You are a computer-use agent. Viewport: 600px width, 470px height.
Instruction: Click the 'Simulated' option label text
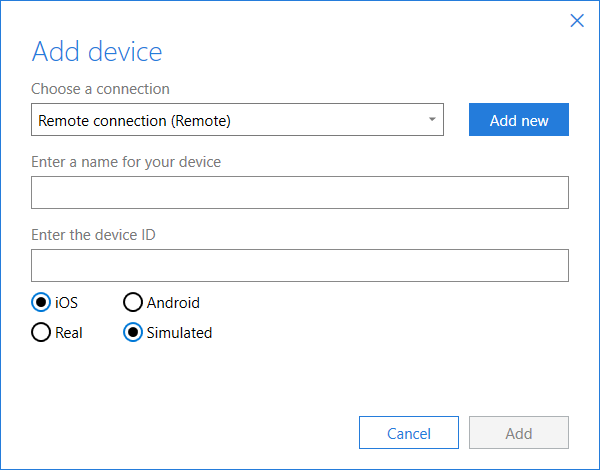click(179, 333)
